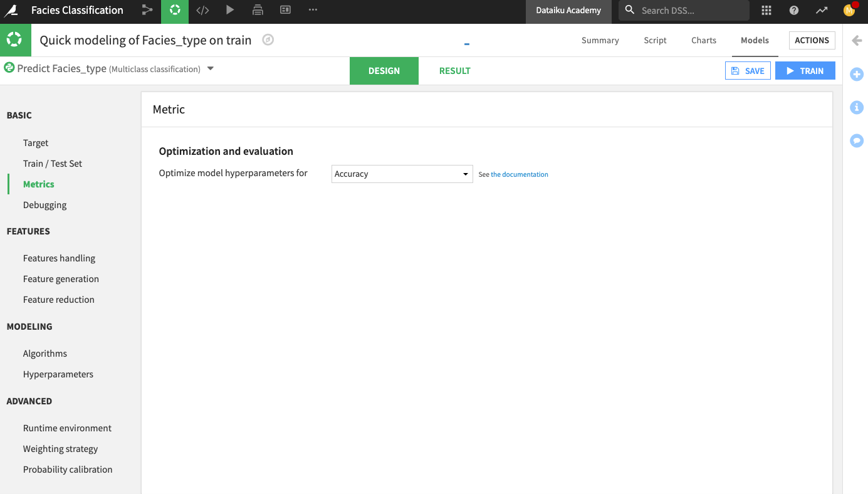Switch to the Result tab
Screen dimensions: 868x494
(x=454, y=71)
